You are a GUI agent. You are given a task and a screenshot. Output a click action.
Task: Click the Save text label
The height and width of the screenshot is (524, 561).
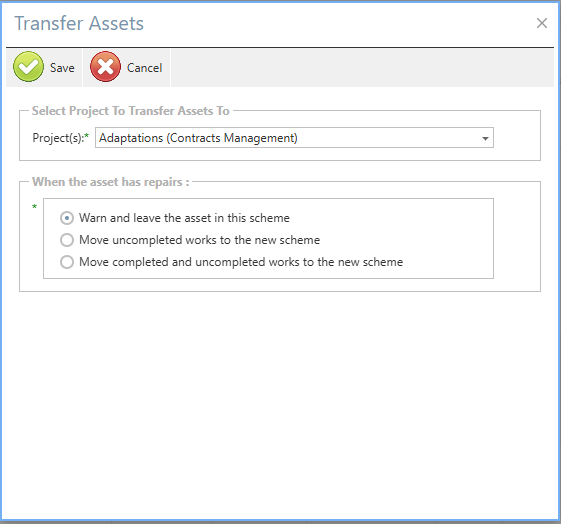coord(62,68)
